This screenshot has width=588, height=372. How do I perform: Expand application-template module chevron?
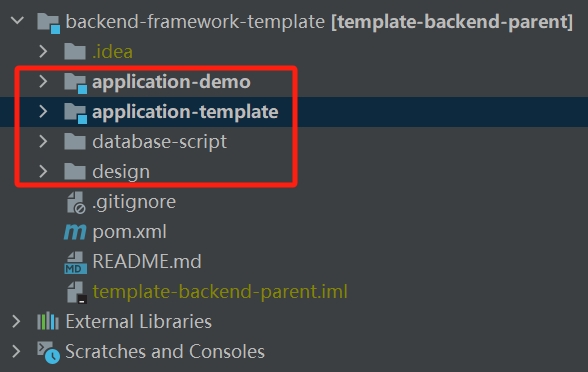43,111
